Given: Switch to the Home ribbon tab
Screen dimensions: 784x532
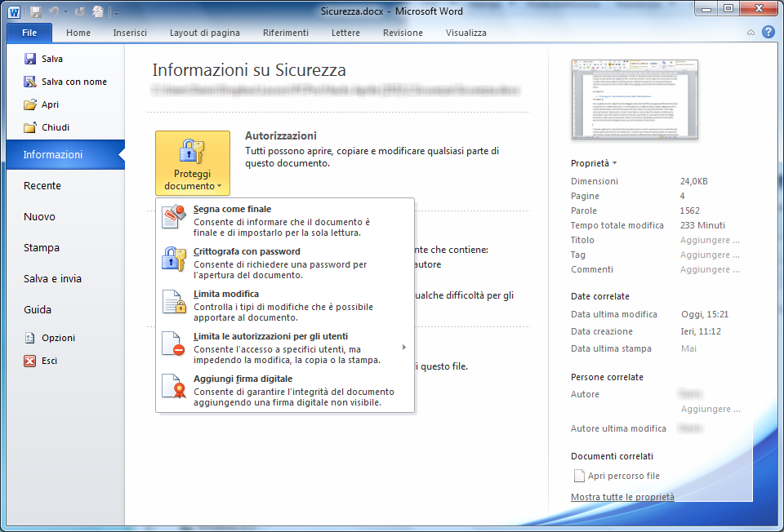Looking at the screenshot, I should pos(78,33).
